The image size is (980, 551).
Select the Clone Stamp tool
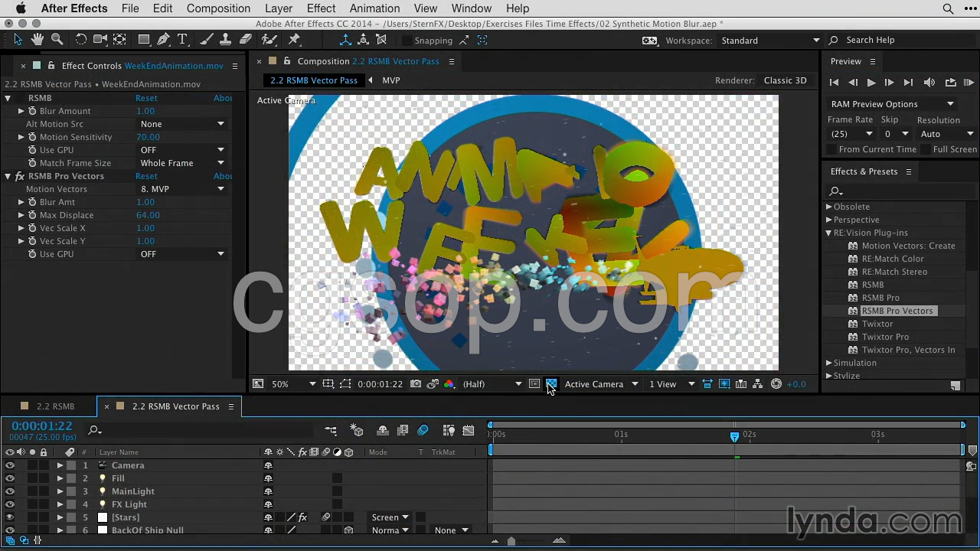tap(226, 40)
